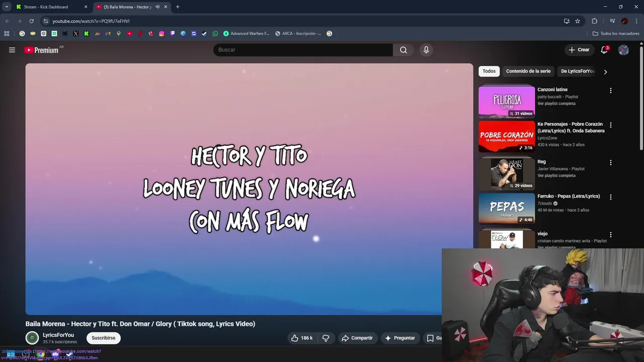Click the Compartir share button
644x362 pixels.
point(357,338)
